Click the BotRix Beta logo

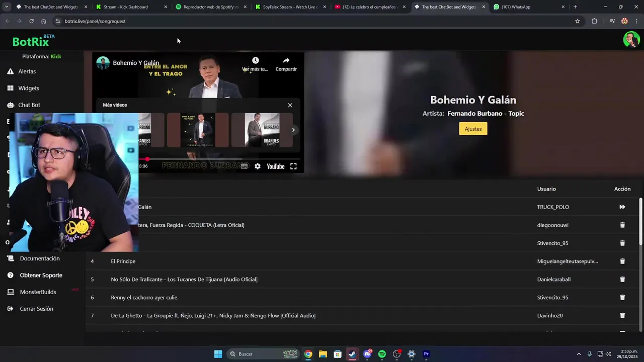pos(33,40)
